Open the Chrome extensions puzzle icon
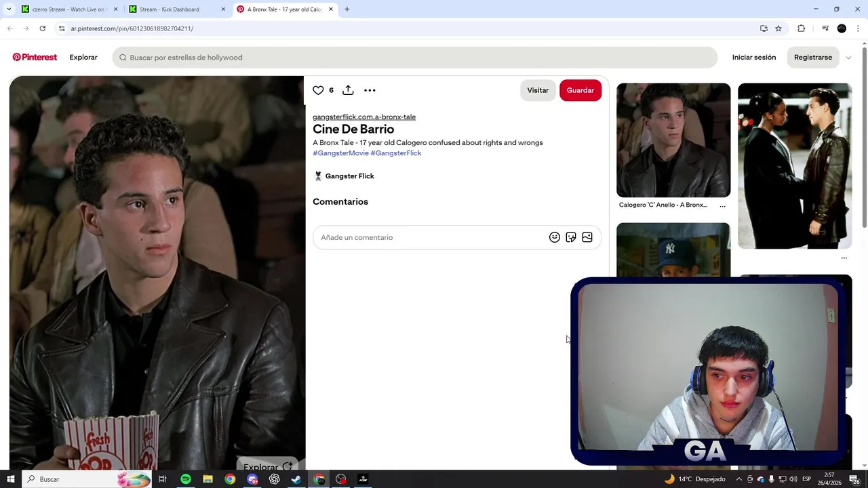This screenshot has width=868, height=488. pyautogui.click(x=802, y=28)
